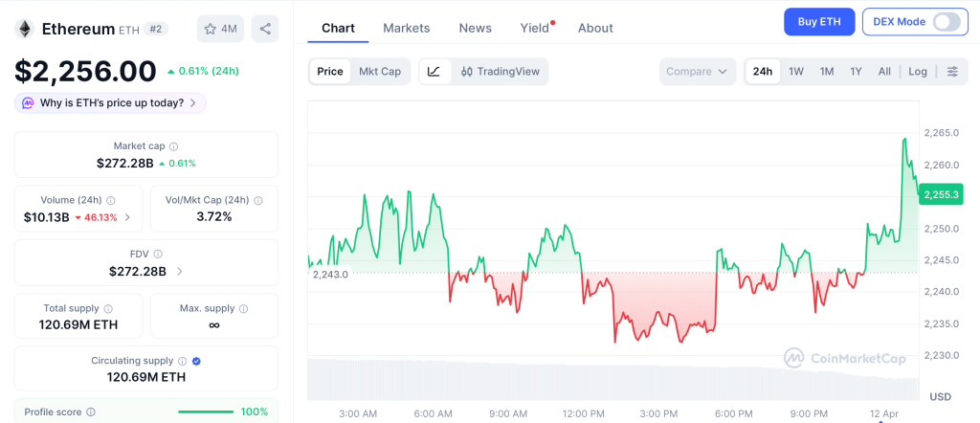Image resolution: width=980 pixels, height=423 pixels.
Task: Select the line chart type icon
Action: pos(434,71)
